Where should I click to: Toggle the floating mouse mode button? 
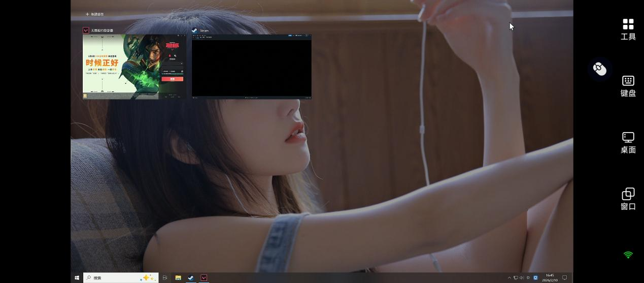[x=600, y=69]
